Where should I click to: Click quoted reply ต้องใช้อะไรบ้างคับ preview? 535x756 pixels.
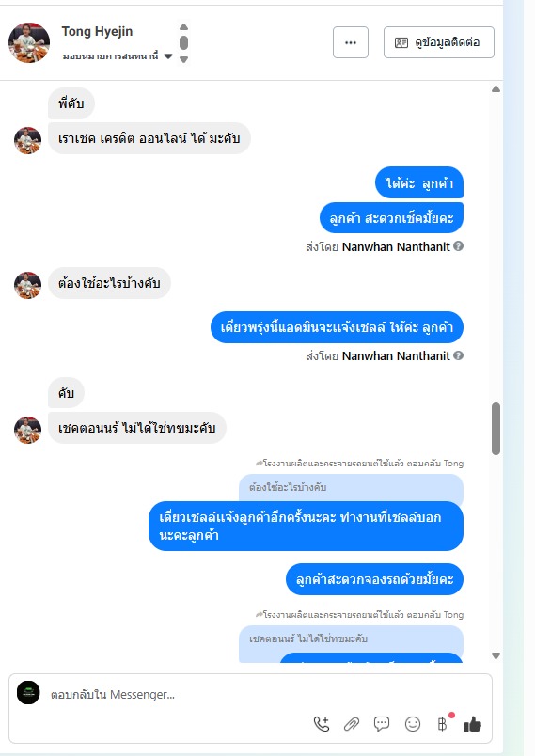click(x=351, y=487)
